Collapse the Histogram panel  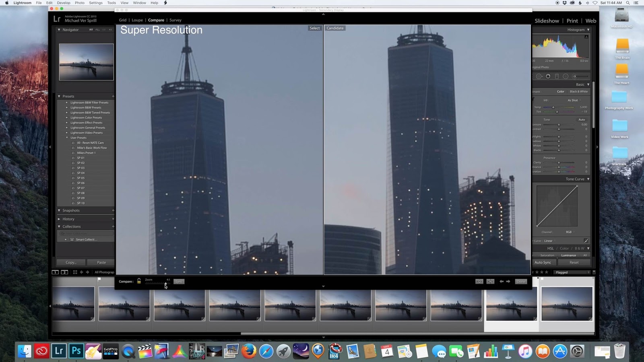click(588, 30)
